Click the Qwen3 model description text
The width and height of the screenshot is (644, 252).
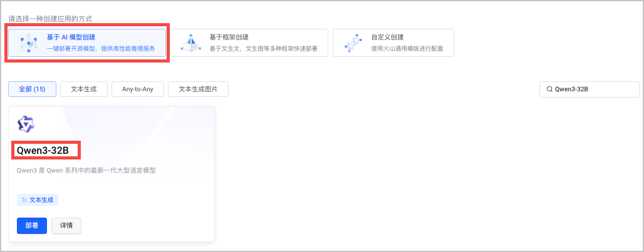86,171
